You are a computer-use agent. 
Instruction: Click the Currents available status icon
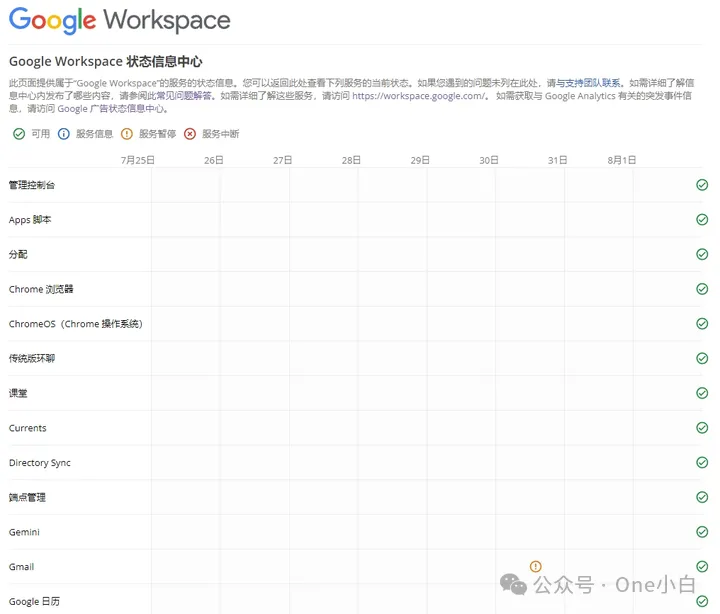point(702,428)
